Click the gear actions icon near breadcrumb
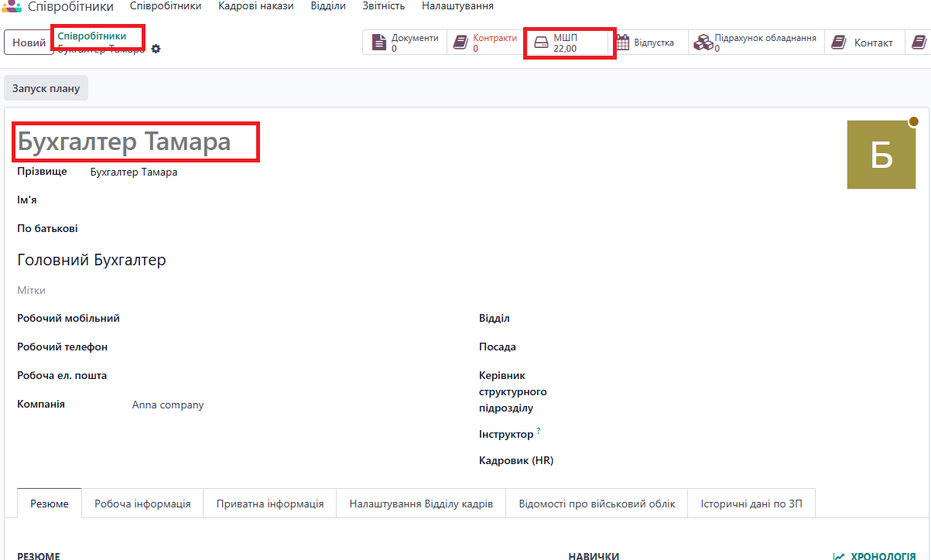The height and width of the screenshot is (560, 931). 156,49
